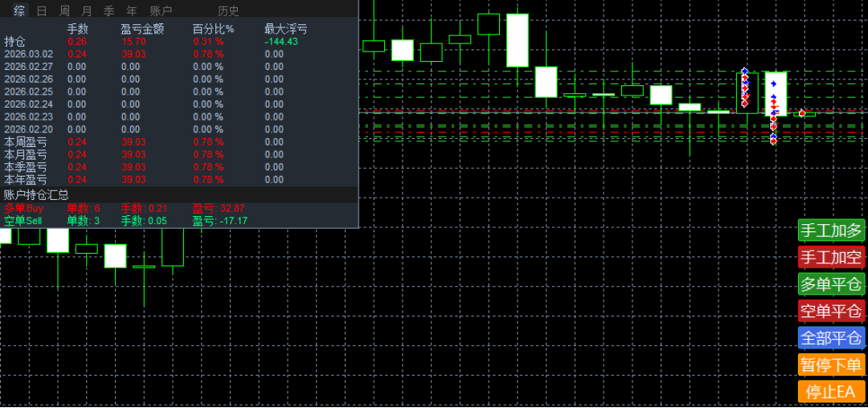
Task: Switch to the 年 yearly tab
Action: coord(132,10)
